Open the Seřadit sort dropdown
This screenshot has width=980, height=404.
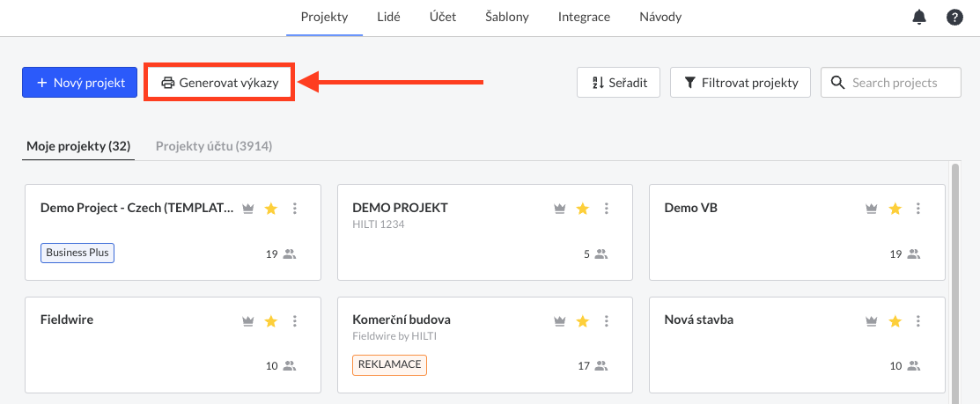point(618,83)
